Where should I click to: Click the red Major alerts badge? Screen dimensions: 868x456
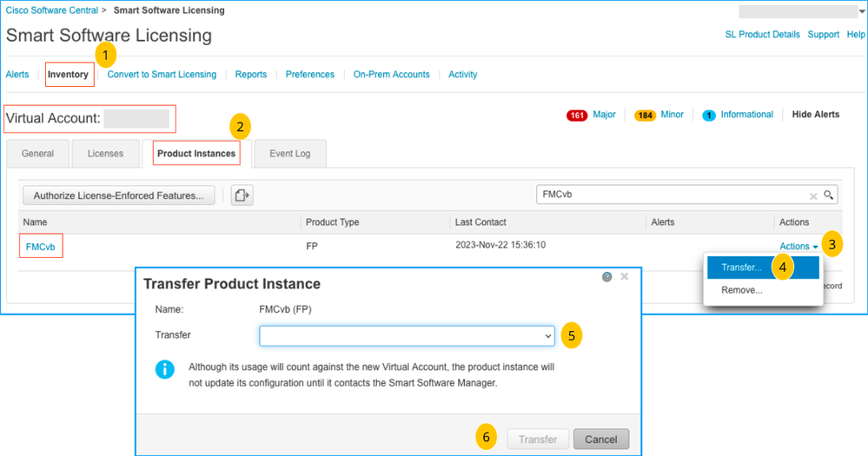click(x=577, y=116)
